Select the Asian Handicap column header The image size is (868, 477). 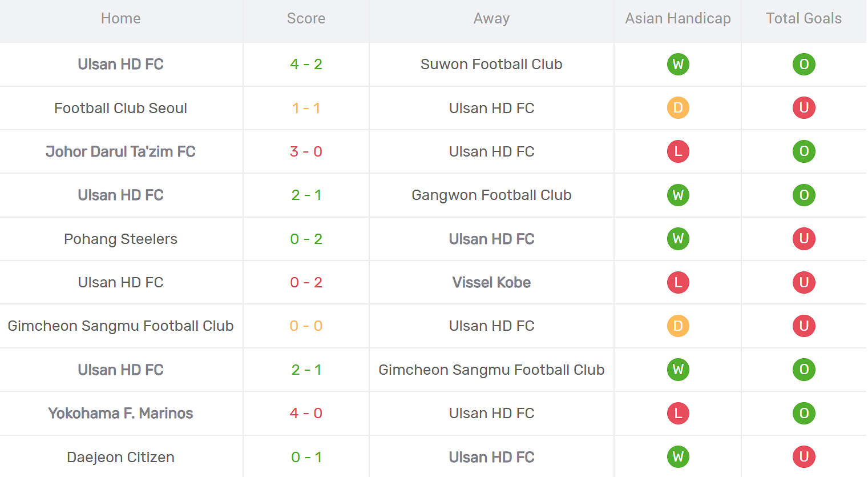point(678,18)
